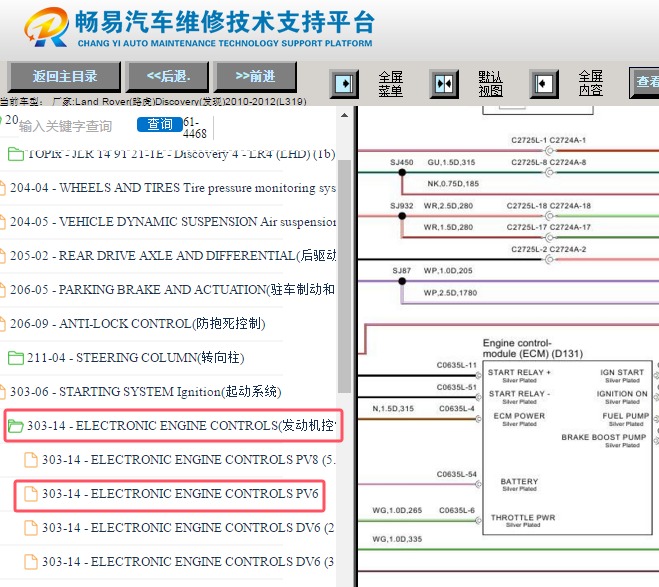
Task: Focus the 输入关键字查询 keyword input field
Action: coord(66,126)
